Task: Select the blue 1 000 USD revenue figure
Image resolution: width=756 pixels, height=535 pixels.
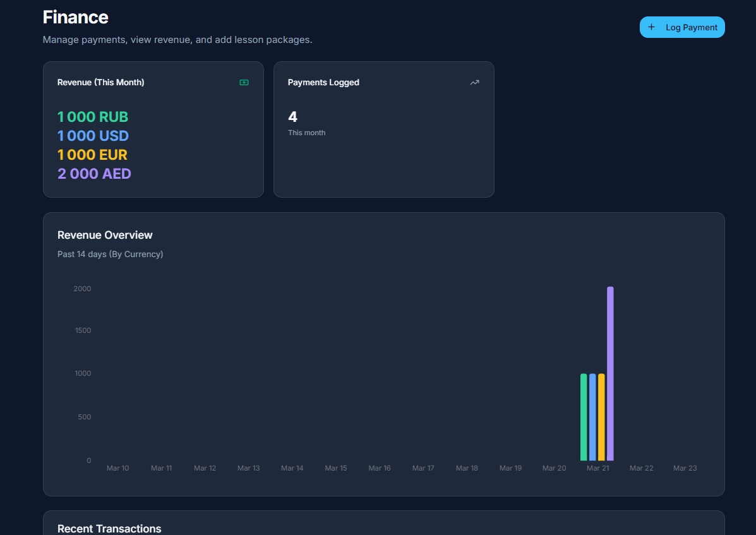Action: point(92,136)
